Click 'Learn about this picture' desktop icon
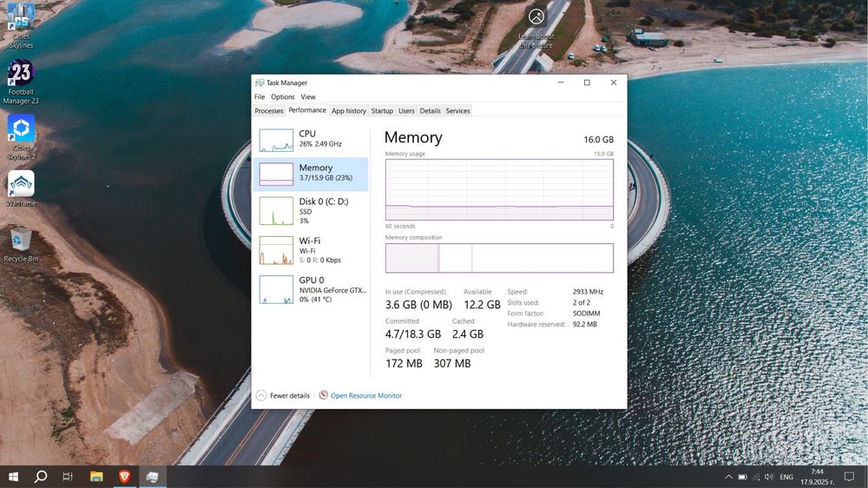This screenshot has height=488, width=868. 536,29
